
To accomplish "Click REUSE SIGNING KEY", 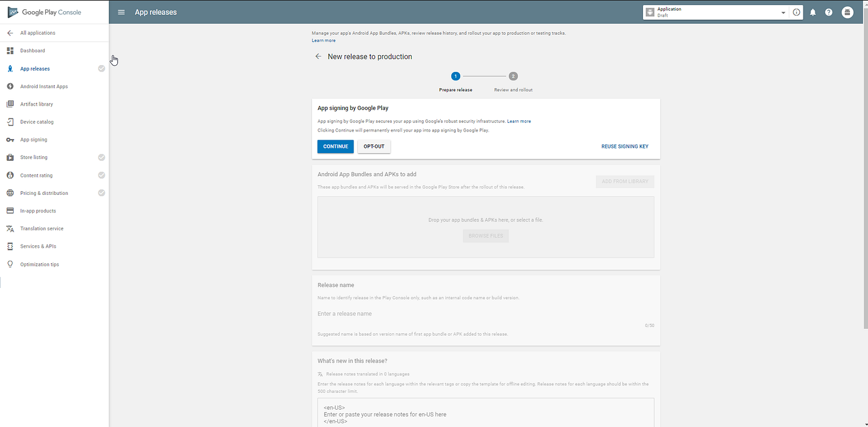I will 625,146.
